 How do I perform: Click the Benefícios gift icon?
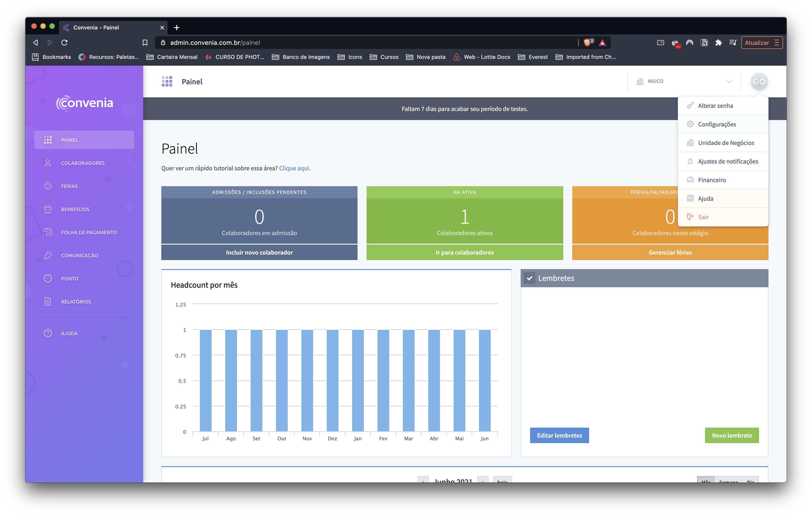pos(48,209)
